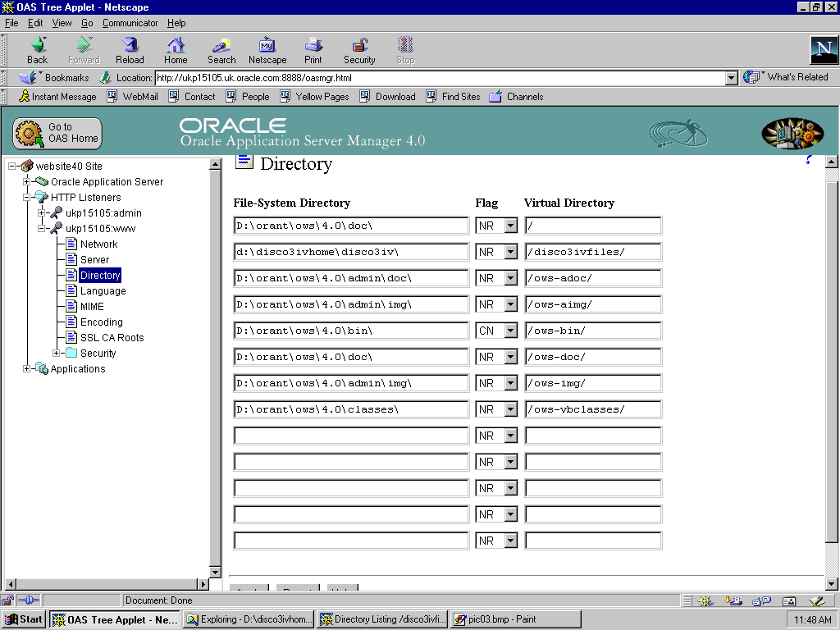
Task: Open the File menu
Action: coord(11,23)
